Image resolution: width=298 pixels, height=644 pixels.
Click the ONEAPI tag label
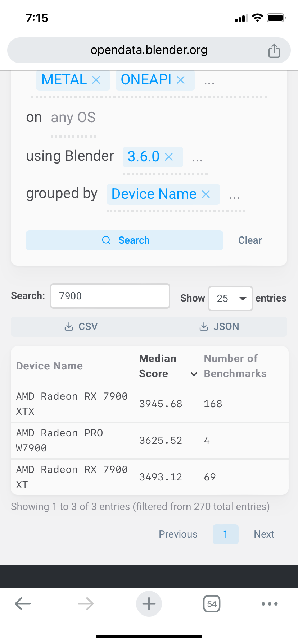(x=146, y=80)
